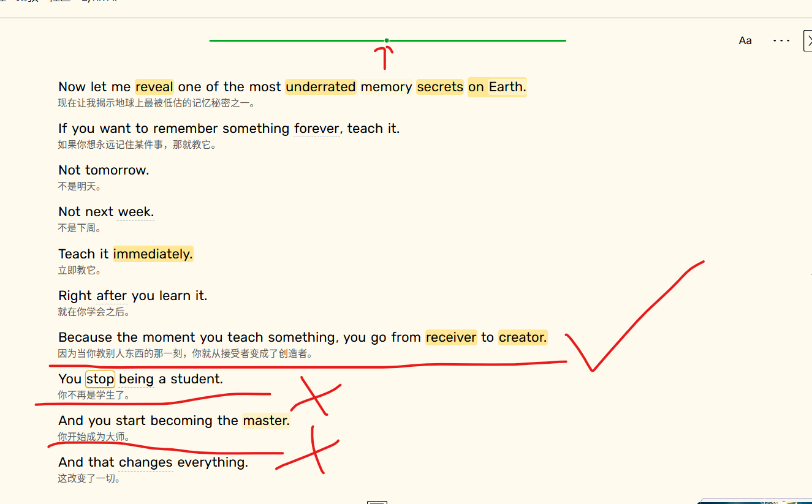Viewport: 812px width, 504px height.
Task: Click the boxed word "stop"
Action: tap(100, 379)
